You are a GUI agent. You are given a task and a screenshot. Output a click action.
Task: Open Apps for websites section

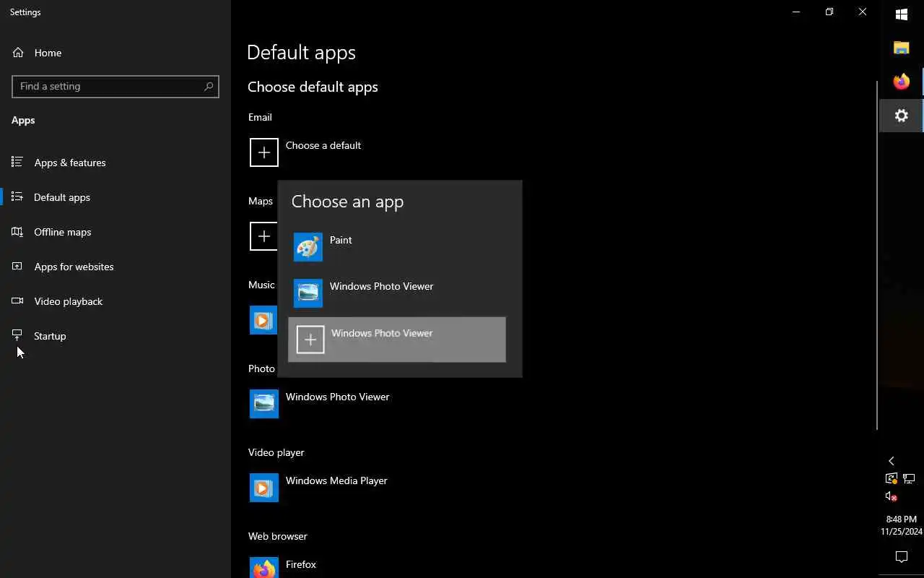(74, 267)
